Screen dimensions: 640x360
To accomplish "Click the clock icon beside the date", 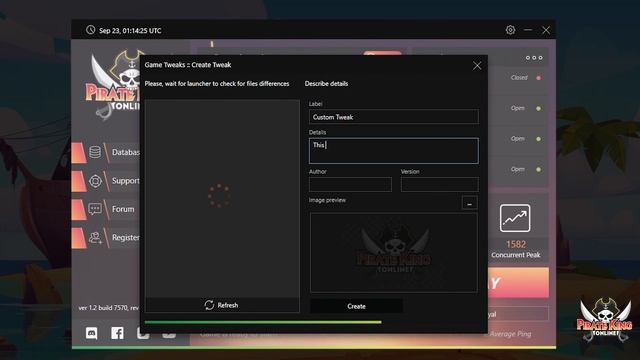I will [90, 30].
